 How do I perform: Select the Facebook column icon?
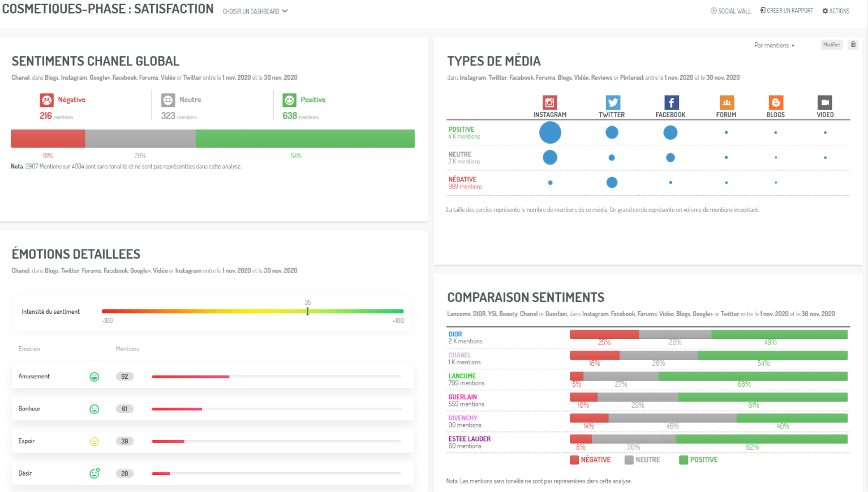coord(671,102)
